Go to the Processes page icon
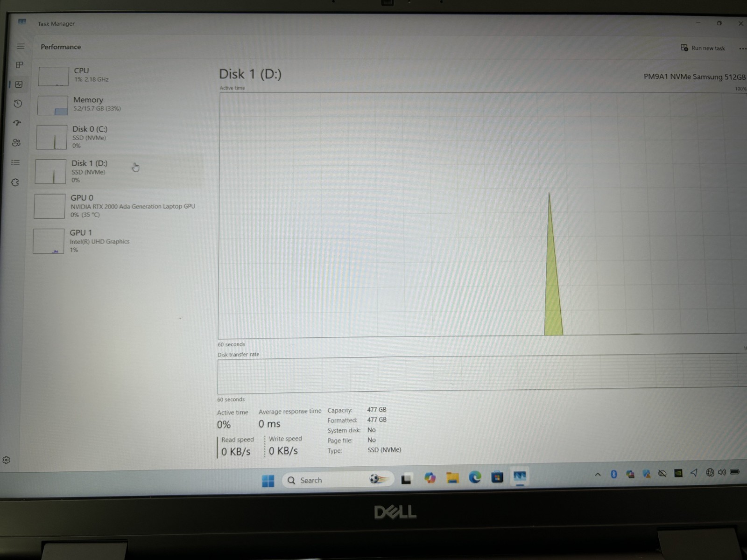The image size is (747, 560). [x=20, y=65]
